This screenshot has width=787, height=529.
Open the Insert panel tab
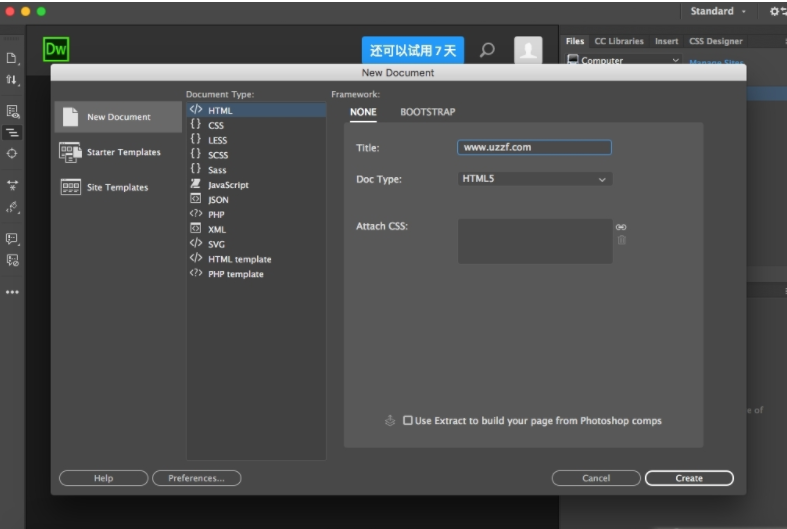click(x=666, y=41)
